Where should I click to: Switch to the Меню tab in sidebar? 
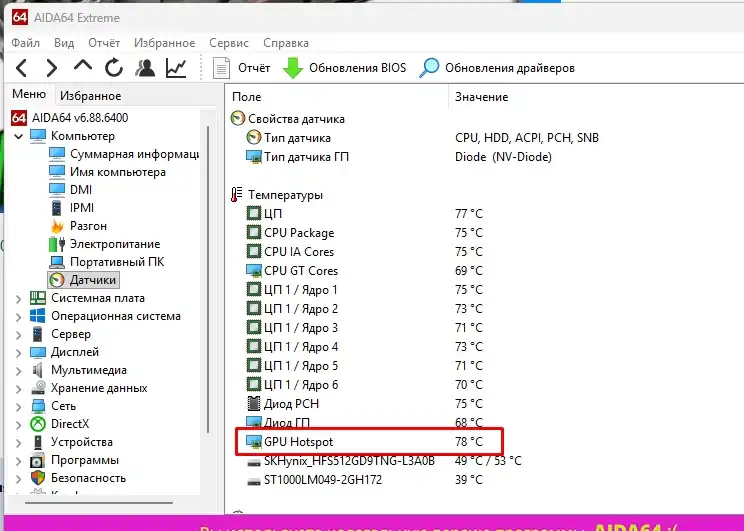29,94
